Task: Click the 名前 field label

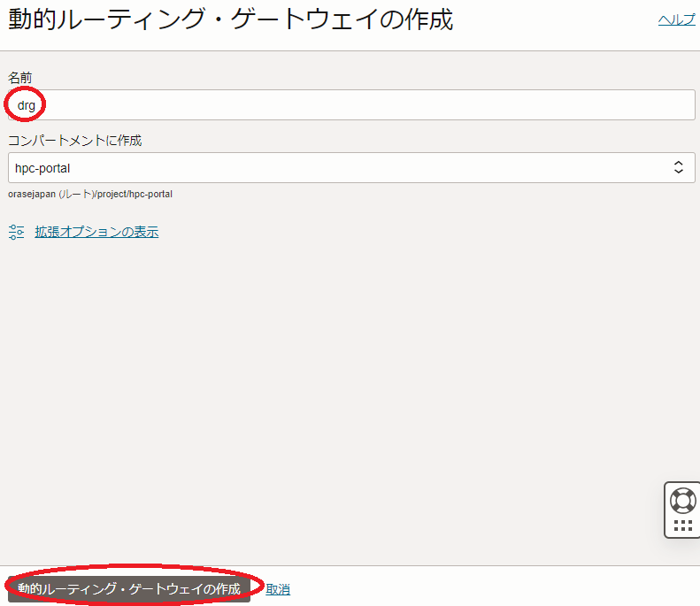Action: coord(20,78)
